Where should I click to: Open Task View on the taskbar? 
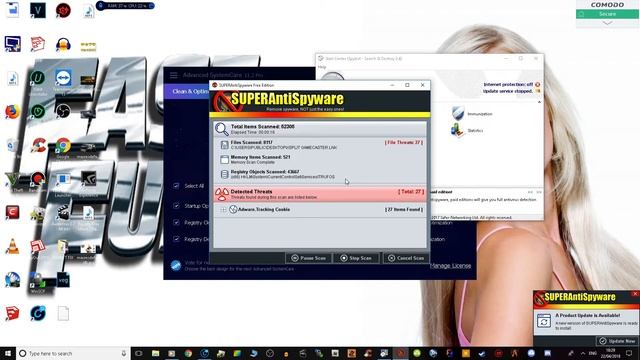pyautogui.click(x=139, y=353)
